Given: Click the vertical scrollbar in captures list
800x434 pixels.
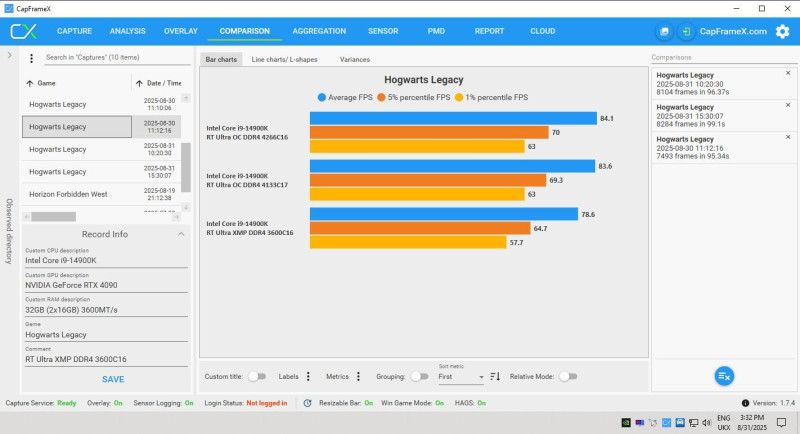Looking at the screenshot, I should [x=186, y=167].
